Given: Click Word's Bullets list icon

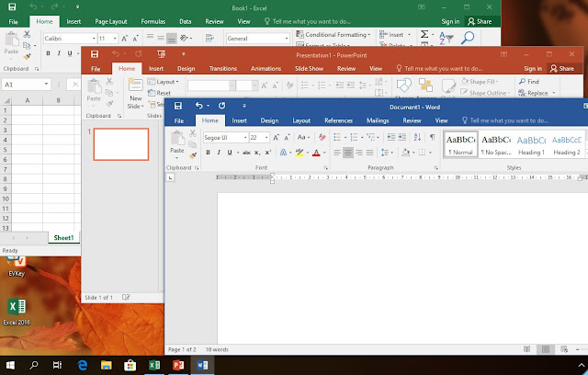Looking at the screenshot, I should point(337,137).
